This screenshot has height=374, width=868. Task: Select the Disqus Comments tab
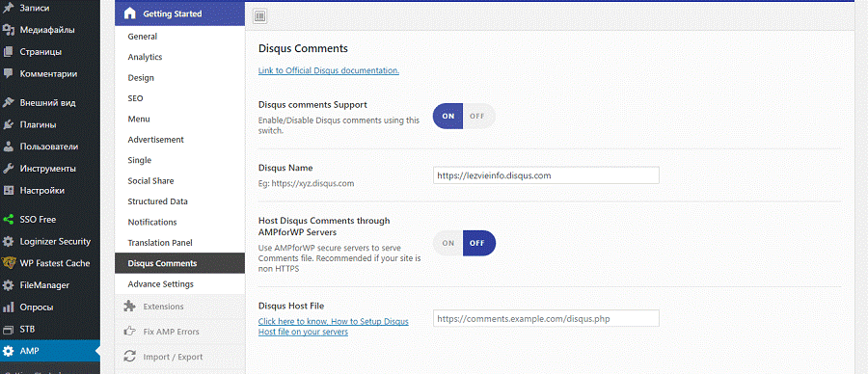click(x=180, y=263)
